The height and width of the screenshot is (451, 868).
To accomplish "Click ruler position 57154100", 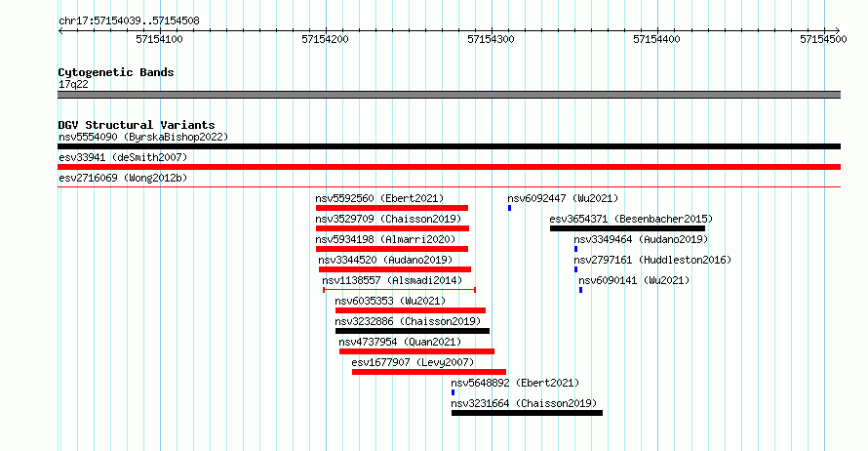I will click(x=159, y=39).
